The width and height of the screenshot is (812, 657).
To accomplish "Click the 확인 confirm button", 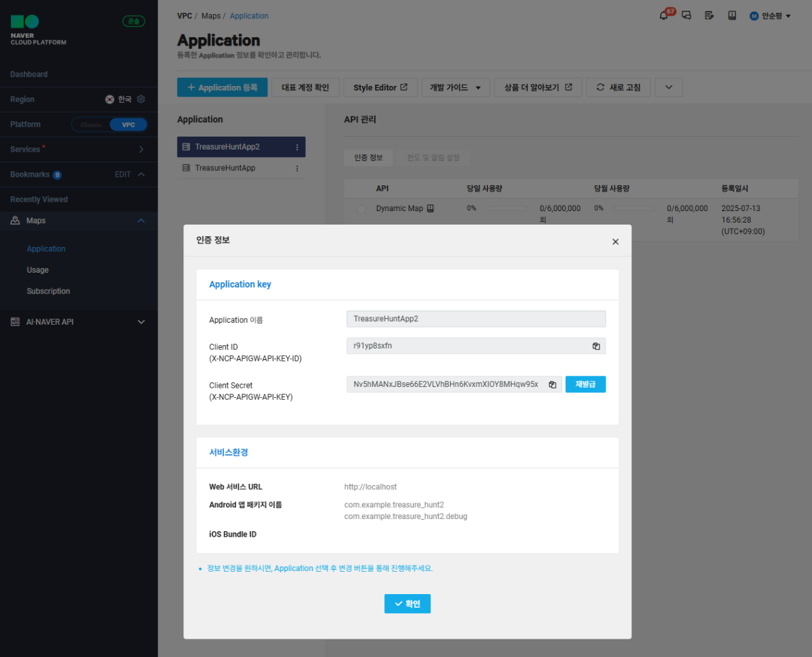I will pyautogui.click(x=407, y=604).
